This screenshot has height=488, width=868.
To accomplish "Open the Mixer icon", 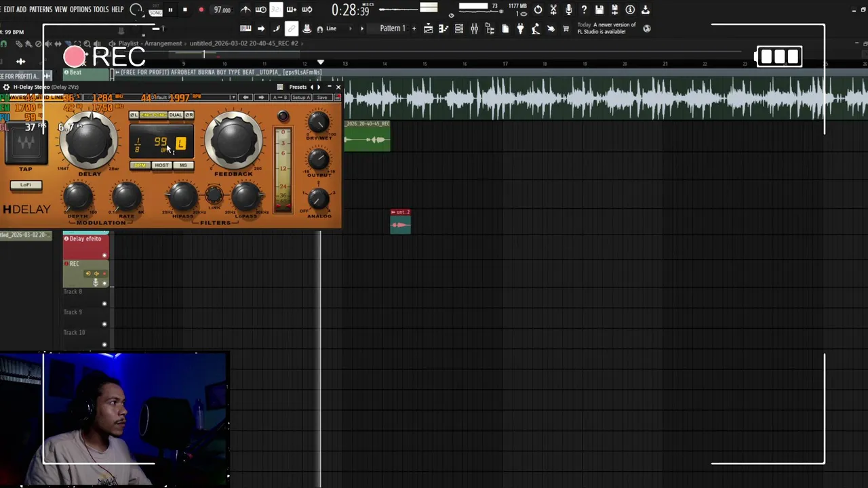I will [474, 28].
